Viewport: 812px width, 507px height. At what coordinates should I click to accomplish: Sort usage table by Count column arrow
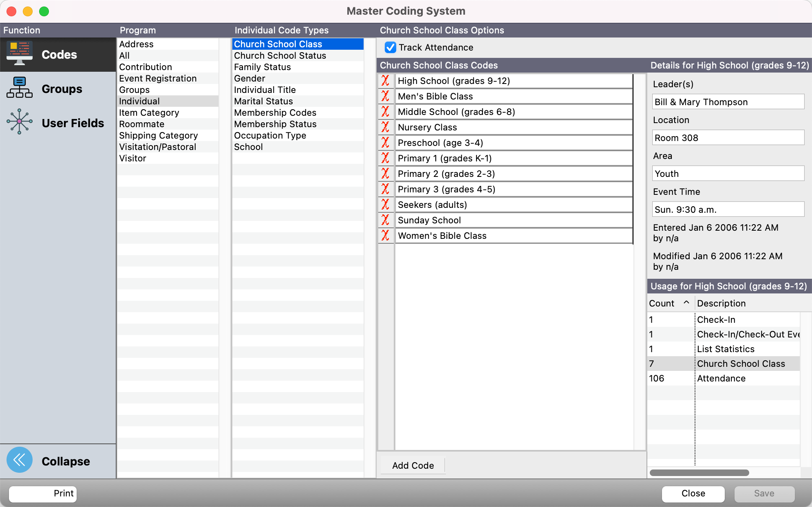point(686,303)
